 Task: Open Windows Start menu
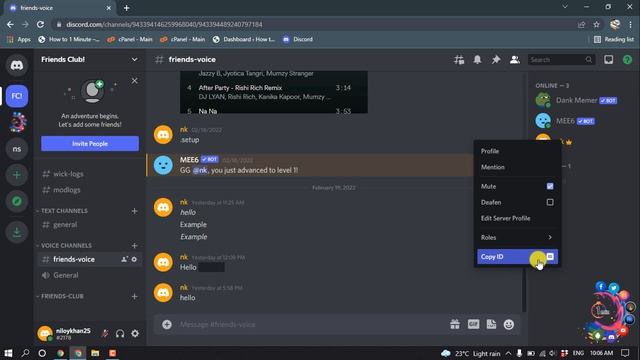coord(8,353)
